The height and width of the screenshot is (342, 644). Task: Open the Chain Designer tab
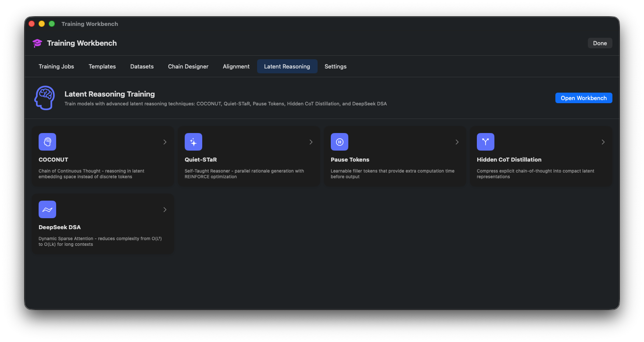tap(188, 66)
